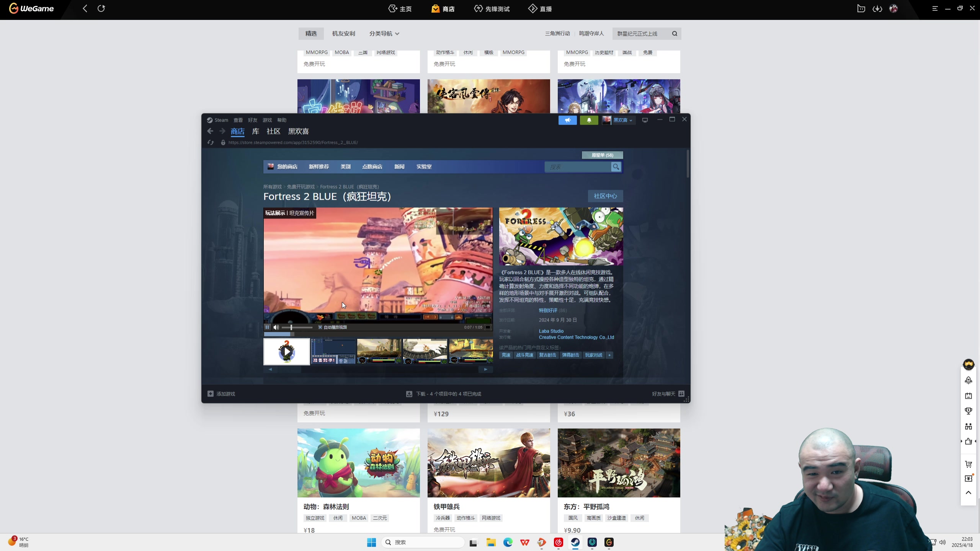Pause the Steam trailer video
The width and height of the screenshot is (980, 551).
267,327
